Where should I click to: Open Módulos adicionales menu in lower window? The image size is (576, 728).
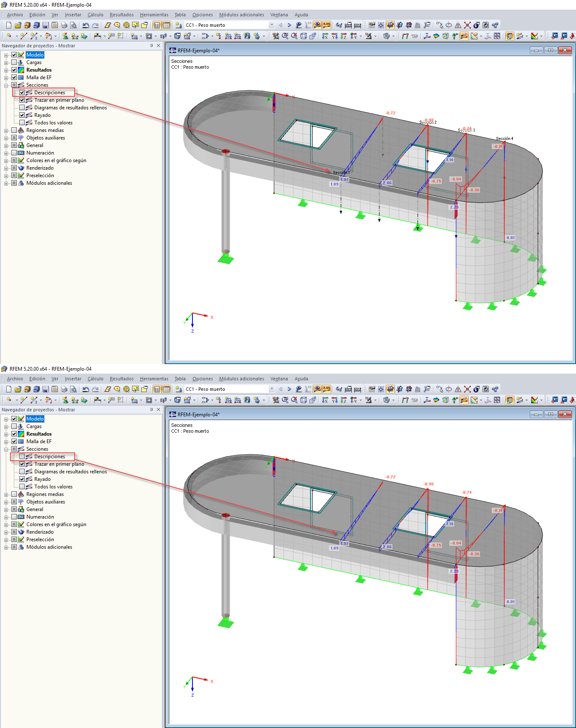241,379
